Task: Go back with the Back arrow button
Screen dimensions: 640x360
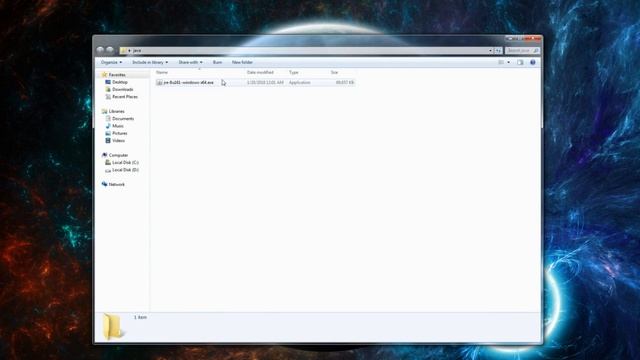Action: point(100,50)
